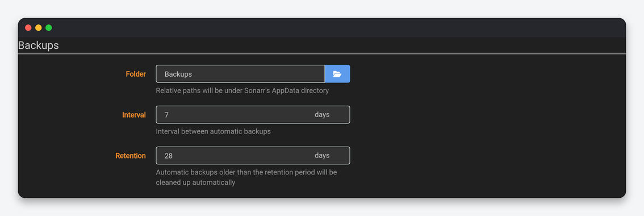
Task: Click the orange Interval label
Action: tap(134, 115)
